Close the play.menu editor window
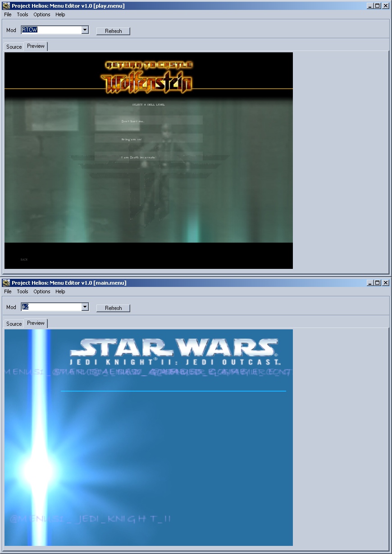Image resolution: width=392 pixels, height=554 pixels. pyautogui.click(x=385, y=6)
